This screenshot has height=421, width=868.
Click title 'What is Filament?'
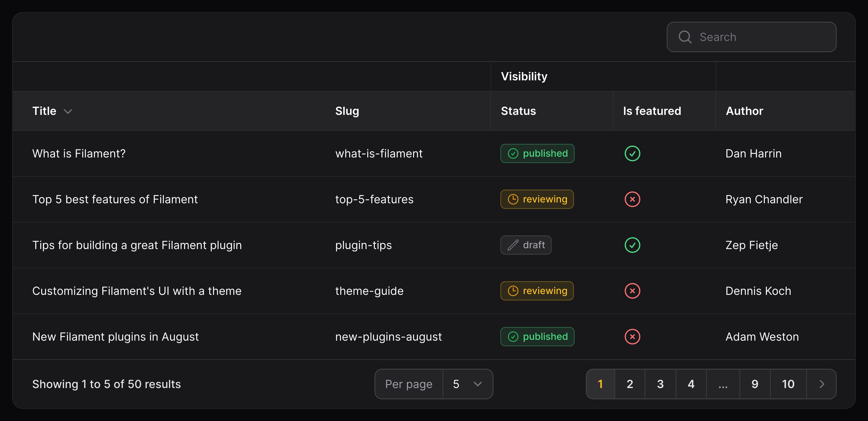79,153
